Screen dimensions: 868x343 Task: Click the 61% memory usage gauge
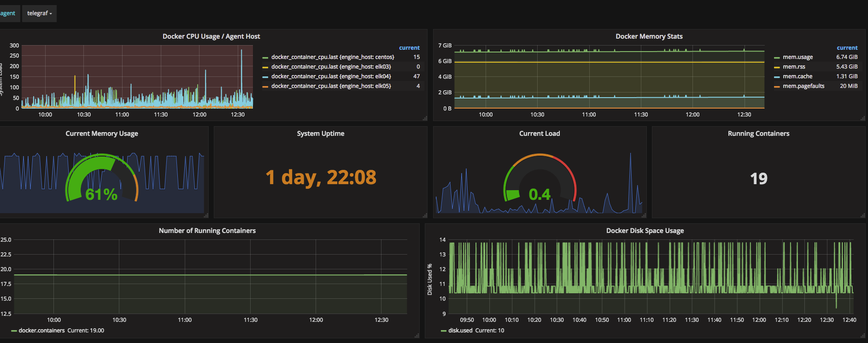(x=102, y=178)
